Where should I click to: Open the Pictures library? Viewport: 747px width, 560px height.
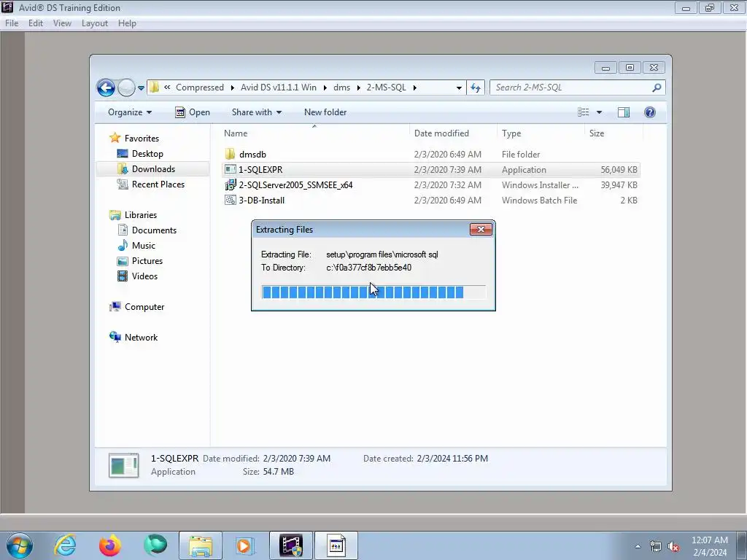pyautogui.click(x=147, y=261)
